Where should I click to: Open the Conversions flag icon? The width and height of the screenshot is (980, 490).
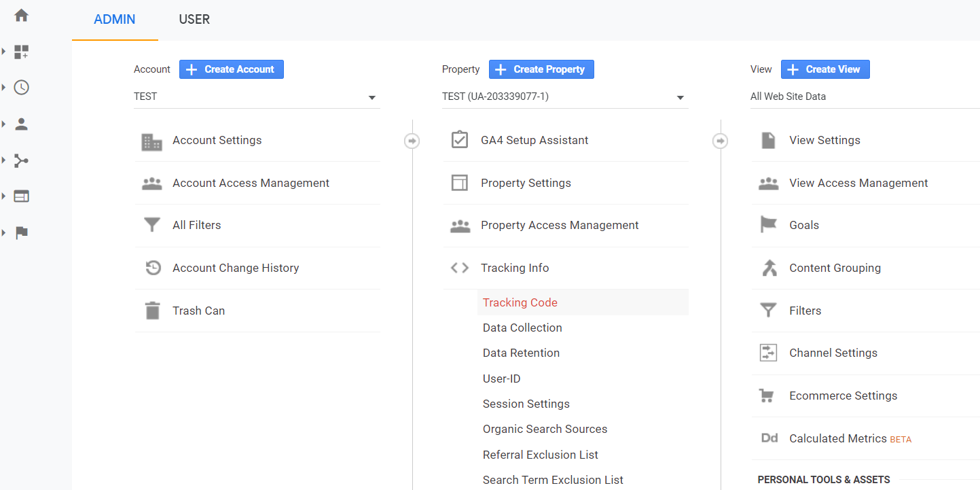(21, 232)
